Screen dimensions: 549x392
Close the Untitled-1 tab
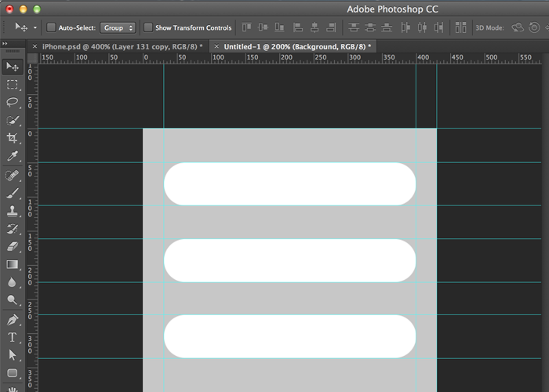tap(216, 46)
